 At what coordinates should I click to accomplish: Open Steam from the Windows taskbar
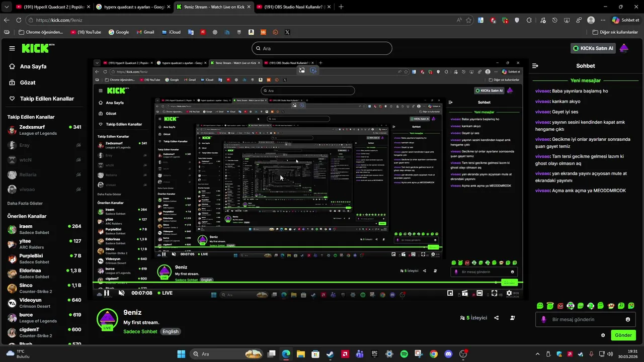click(x=330, y=354)
